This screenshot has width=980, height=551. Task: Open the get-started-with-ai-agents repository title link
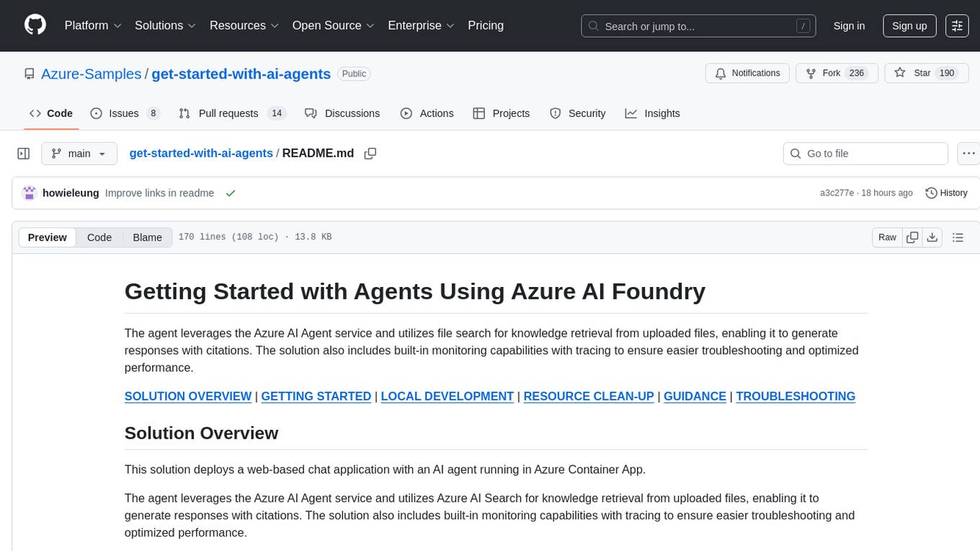point(241,74)
